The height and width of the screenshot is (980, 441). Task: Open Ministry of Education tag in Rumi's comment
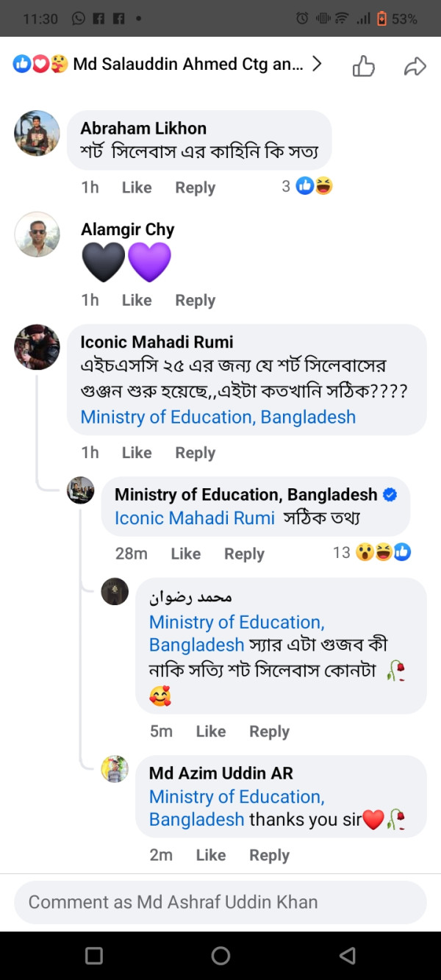(218, 417)
